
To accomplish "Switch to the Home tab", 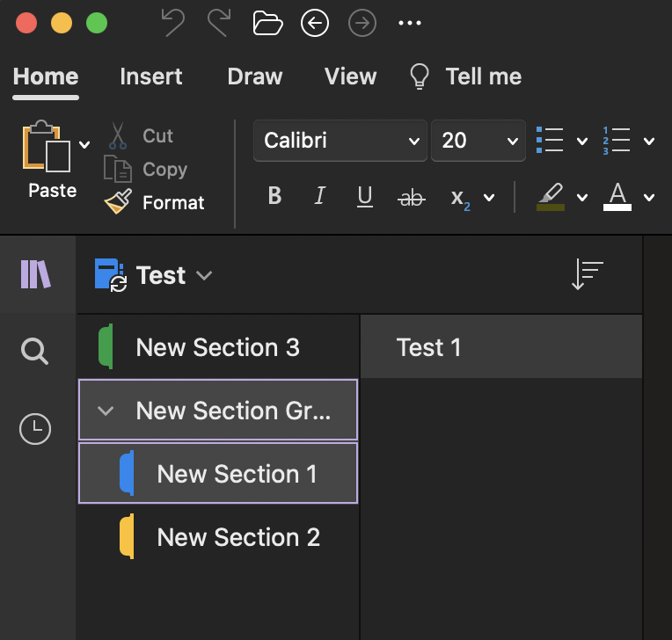I will click(x=46, y=76).
